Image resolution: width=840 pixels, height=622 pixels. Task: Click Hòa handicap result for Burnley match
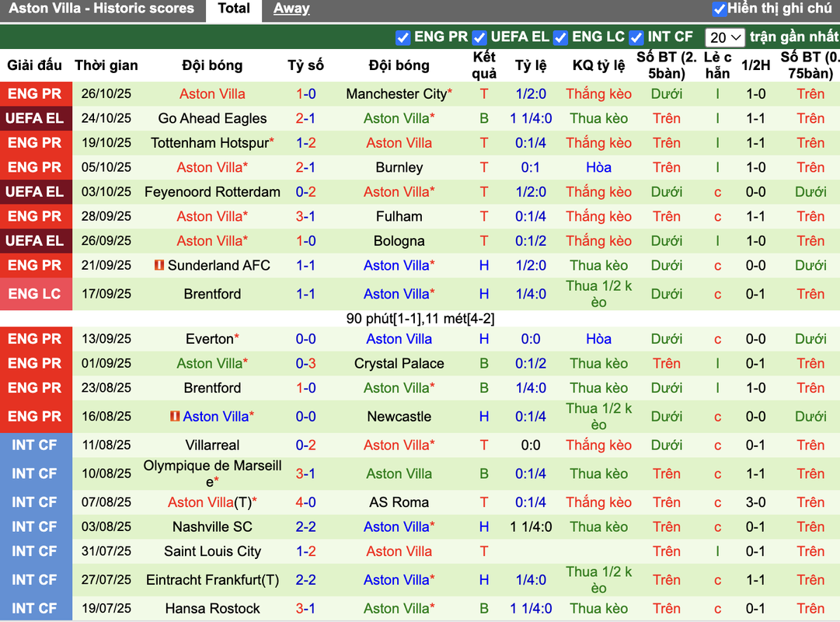pos(598,168)
